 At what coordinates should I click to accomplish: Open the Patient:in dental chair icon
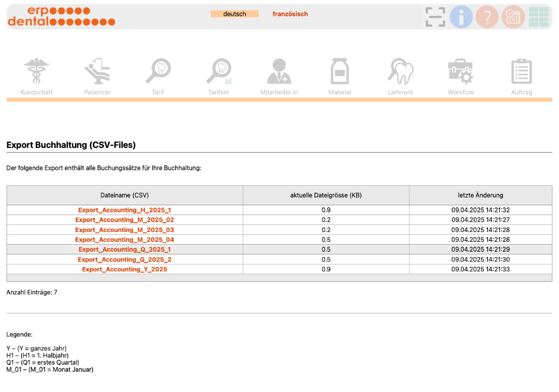(x=97, y=71)
